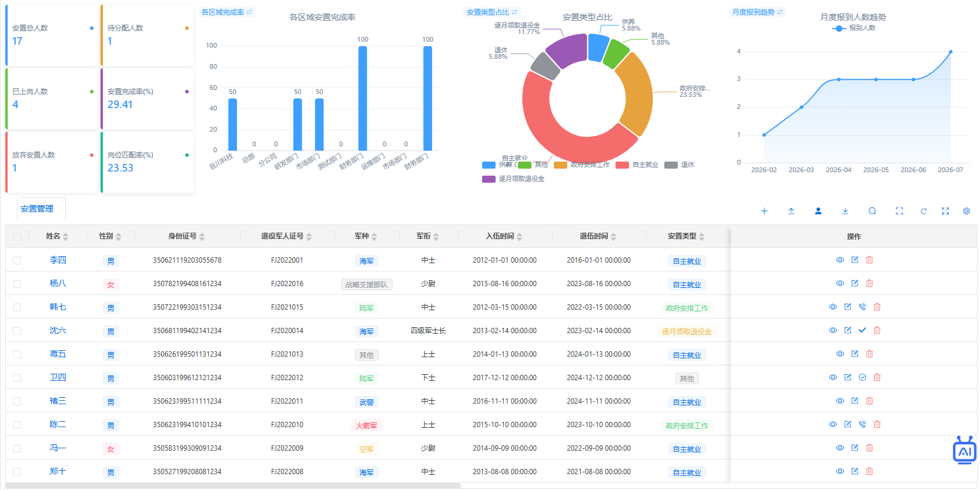Toggle the 逐月领取退役金 purple pie legend
980x490 pixels.
pos(513,179)
